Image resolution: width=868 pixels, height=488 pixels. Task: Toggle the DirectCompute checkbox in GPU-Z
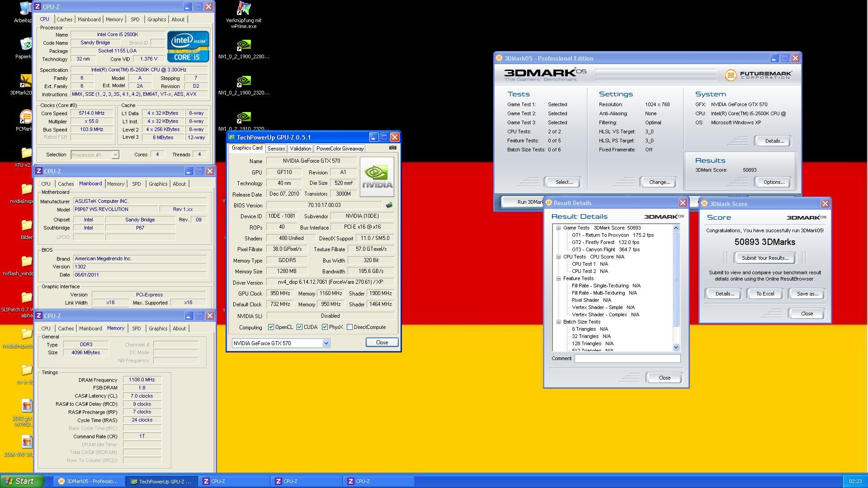[349, 327]
